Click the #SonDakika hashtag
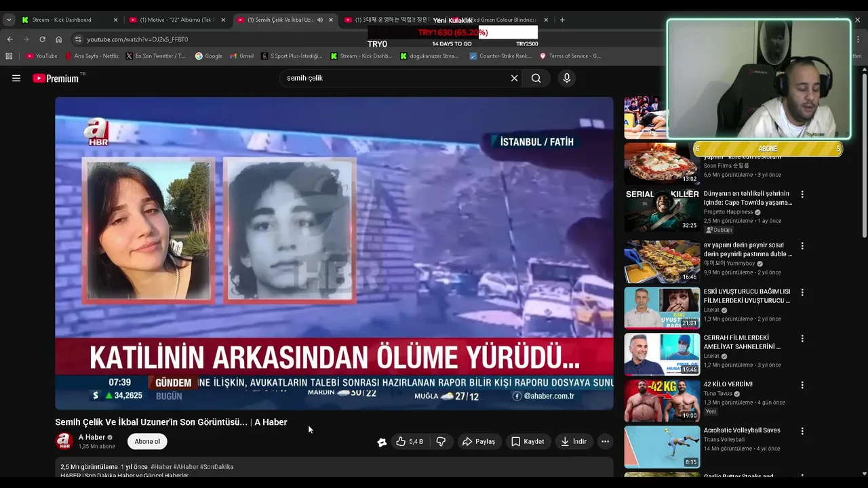Viewport: 868px width, 488px height. (x=217, y=467)
